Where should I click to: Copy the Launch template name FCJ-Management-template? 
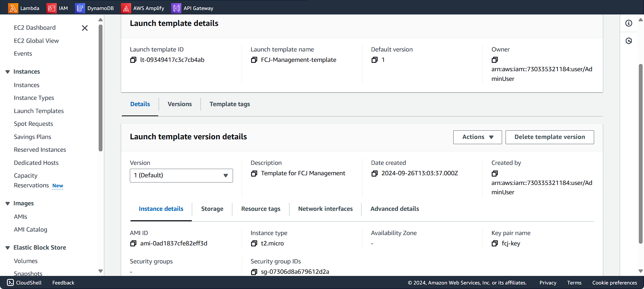click(x=254, y=60)
